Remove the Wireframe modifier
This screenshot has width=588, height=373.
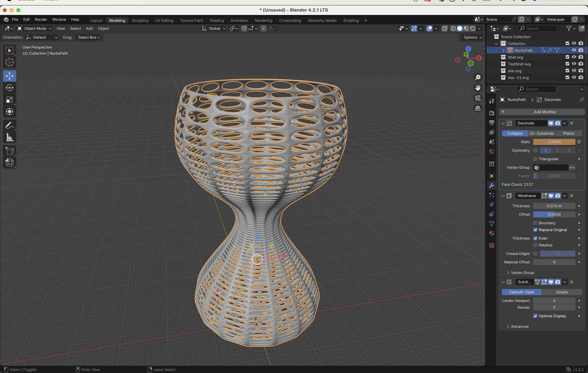pos(572,196)
